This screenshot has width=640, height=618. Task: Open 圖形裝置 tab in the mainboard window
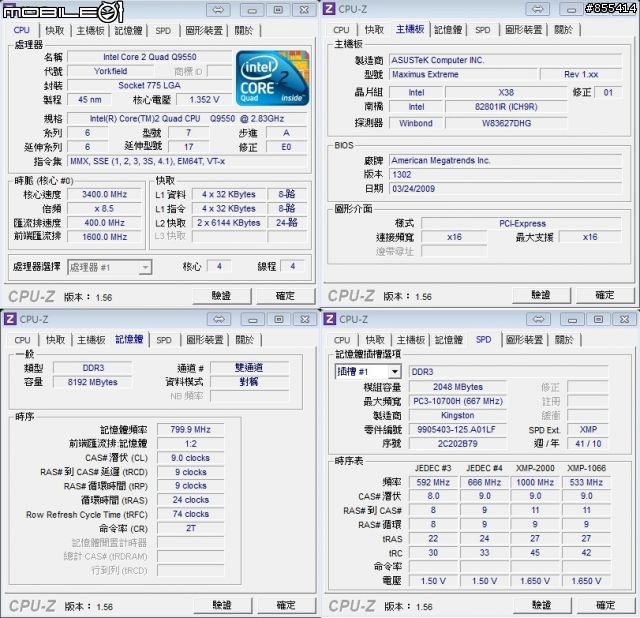[x=523, y=30]
